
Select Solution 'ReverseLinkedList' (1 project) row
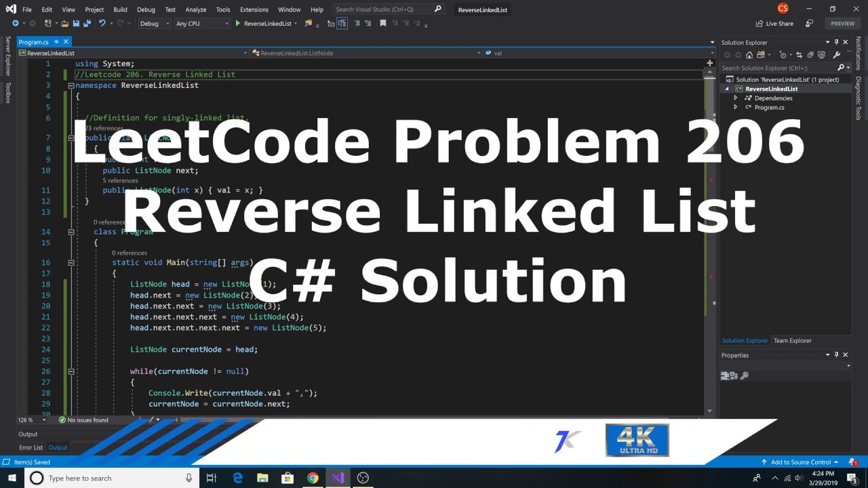[787, 79]
